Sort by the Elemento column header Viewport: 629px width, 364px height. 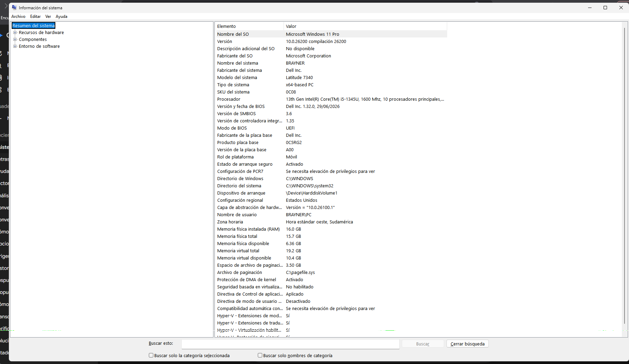click(x=249, y=26)
